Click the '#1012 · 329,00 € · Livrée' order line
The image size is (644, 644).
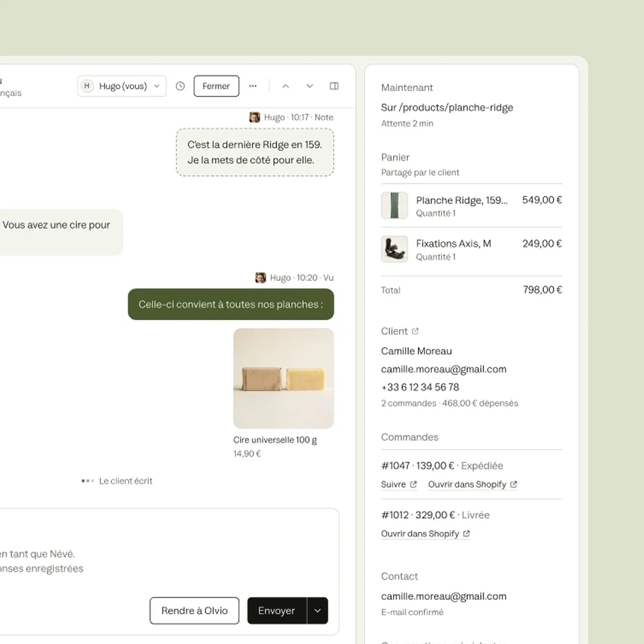[x=435, y=515]
